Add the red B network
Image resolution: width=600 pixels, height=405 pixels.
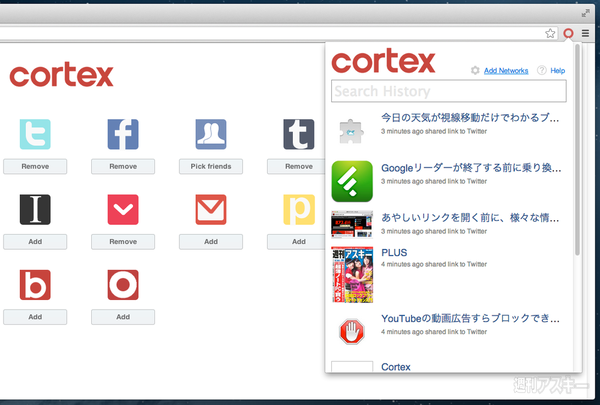point(35,317)
